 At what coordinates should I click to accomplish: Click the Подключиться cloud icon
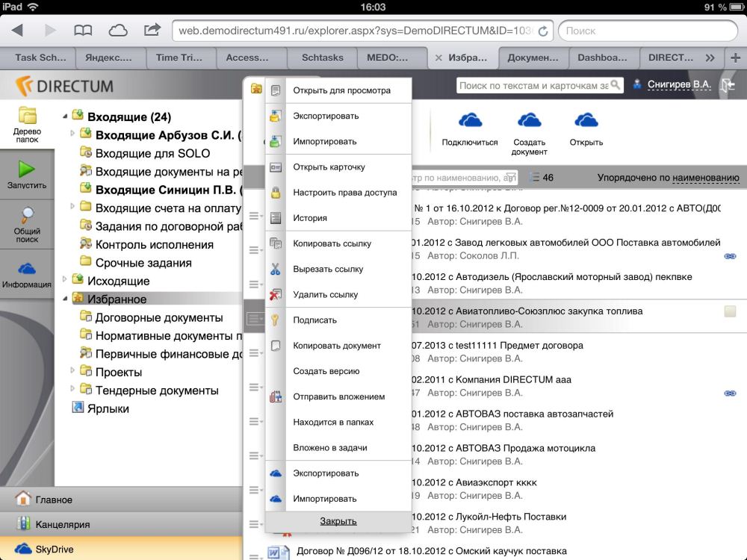470,120
